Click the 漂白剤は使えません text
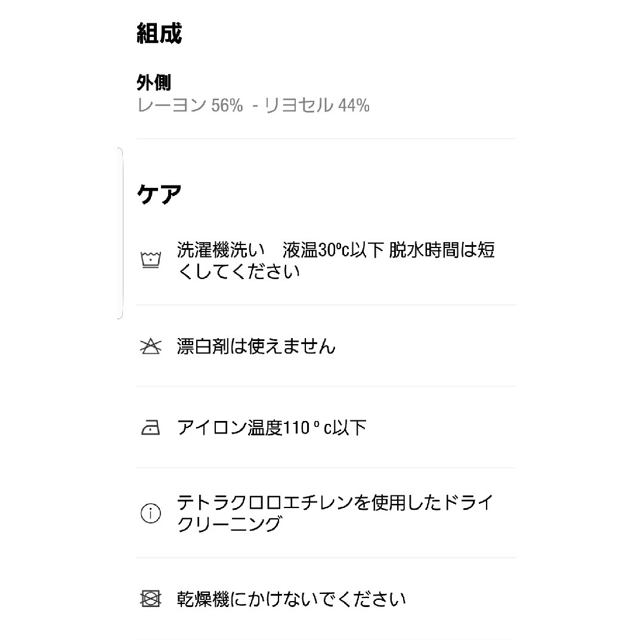This screenshot has width=644, height=644. (256, 346)
